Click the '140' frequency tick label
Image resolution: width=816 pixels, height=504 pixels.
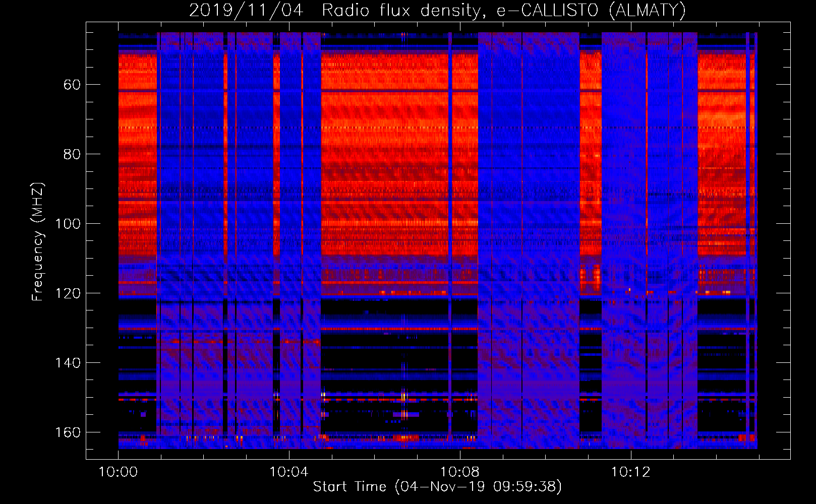pos(68,363)
